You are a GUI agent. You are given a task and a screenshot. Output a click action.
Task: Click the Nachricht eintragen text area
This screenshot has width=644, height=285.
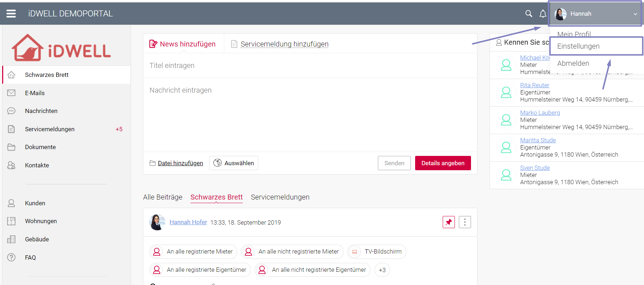pyautogui.click(x=310, y=115)
